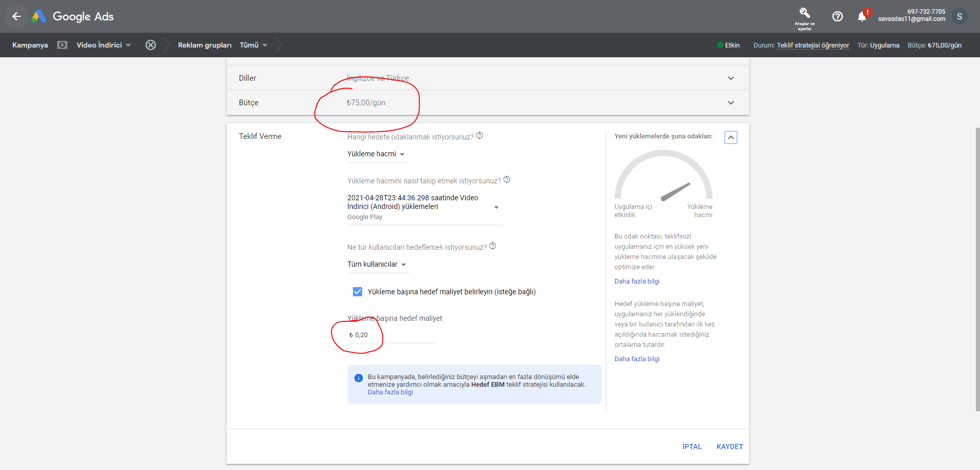The image size is (980, 470).
Task: Open conversion action dropdown Video İndirici yüklemeleri
Action: pos(425,207)
